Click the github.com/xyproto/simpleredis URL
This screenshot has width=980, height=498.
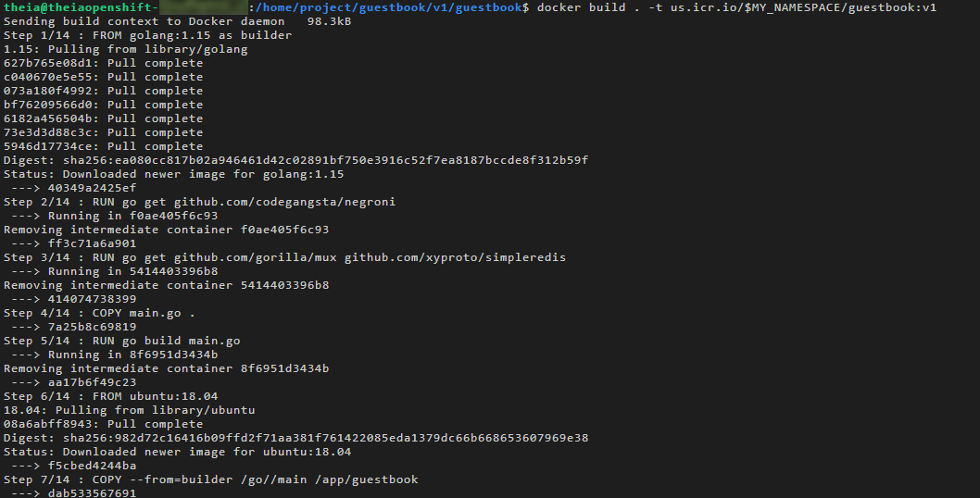455,257
